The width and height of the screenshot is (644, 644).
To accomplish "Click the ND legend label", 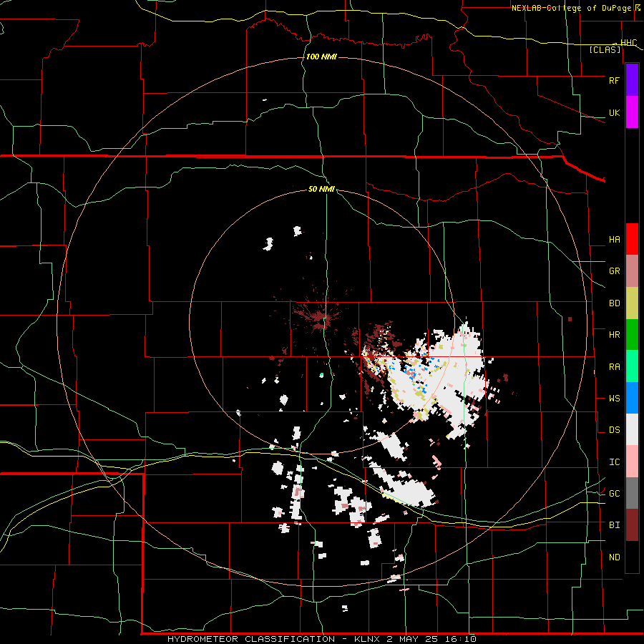I will [614, 557].
